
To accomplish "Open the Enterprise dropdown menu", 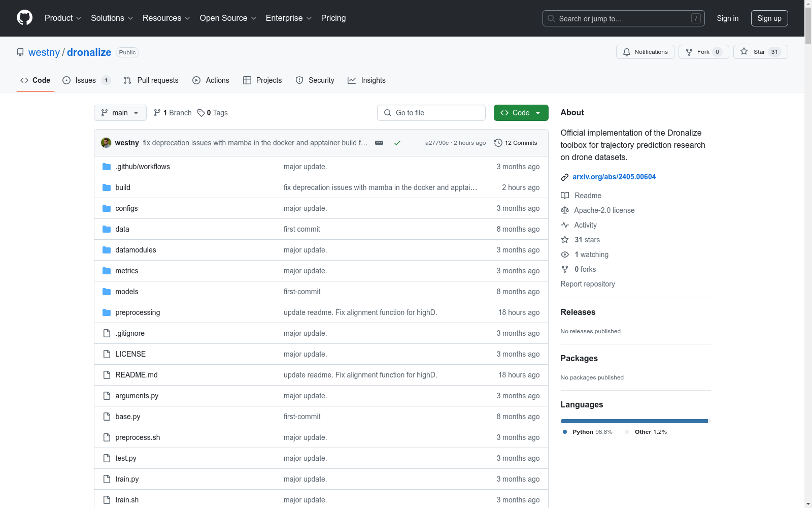I will pos(289,18).
